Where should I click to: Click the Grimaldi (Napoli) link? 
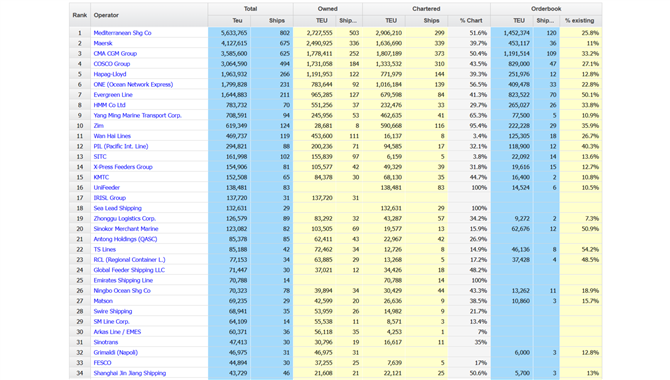(x=115, y=353)
